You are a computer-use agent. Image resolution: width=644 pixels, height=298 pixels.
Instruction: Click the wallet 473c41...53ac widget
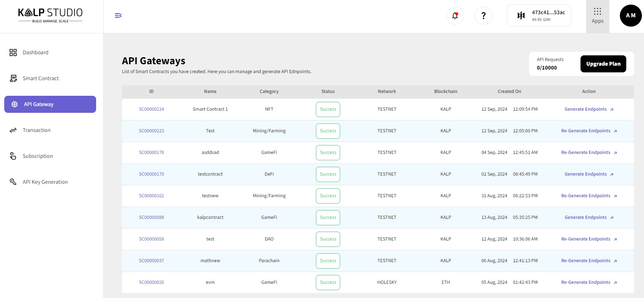[x=539, y=16]
